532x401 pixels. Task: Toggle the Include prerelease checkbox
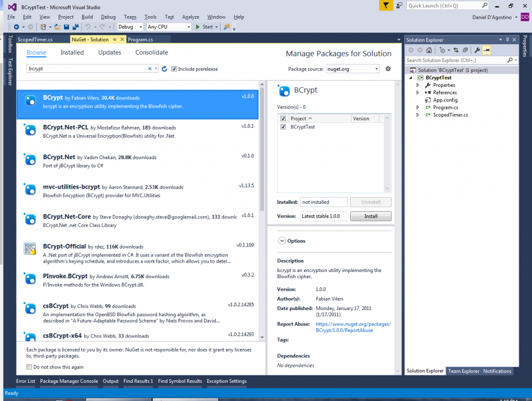[x=174, y=69]
